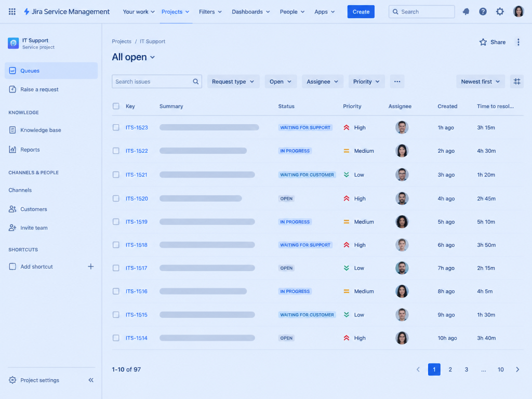The width and height of the screenshot is (532, 399).
Task: Open the Apps menu
Action: click(x=324, y=11)
